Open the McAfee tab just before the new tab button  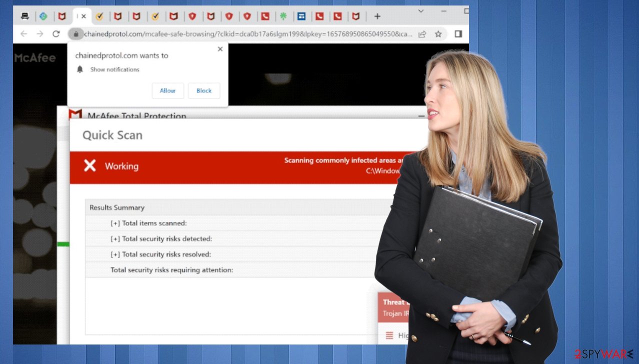point(355,16)
